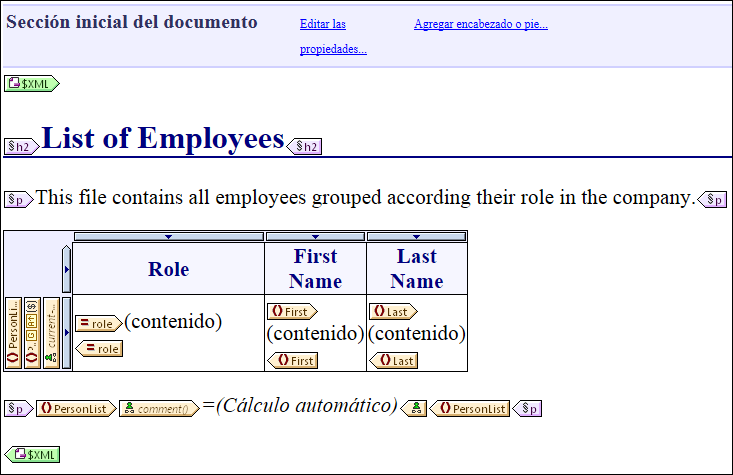The width and height of the screenshot is (733, 475).
Task: Click the (contenido) placeholder under the First tag
Action: 315,334
